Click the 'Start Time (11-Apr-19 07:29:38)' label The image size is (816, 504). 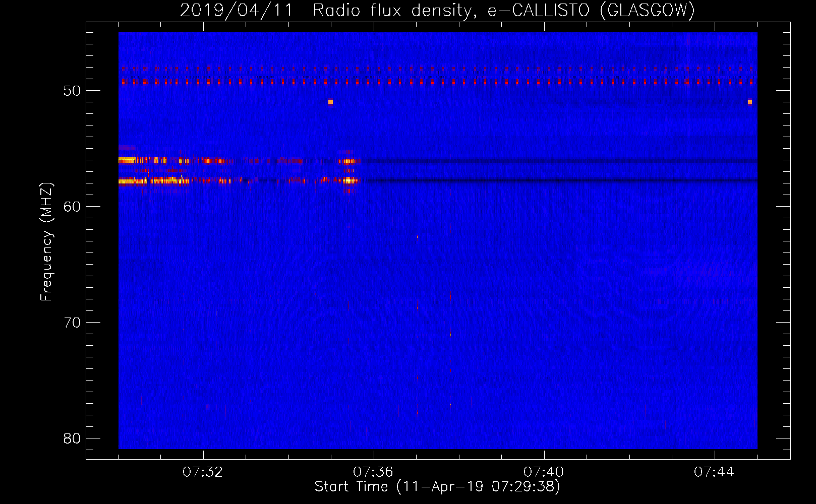tap(437, 487)
